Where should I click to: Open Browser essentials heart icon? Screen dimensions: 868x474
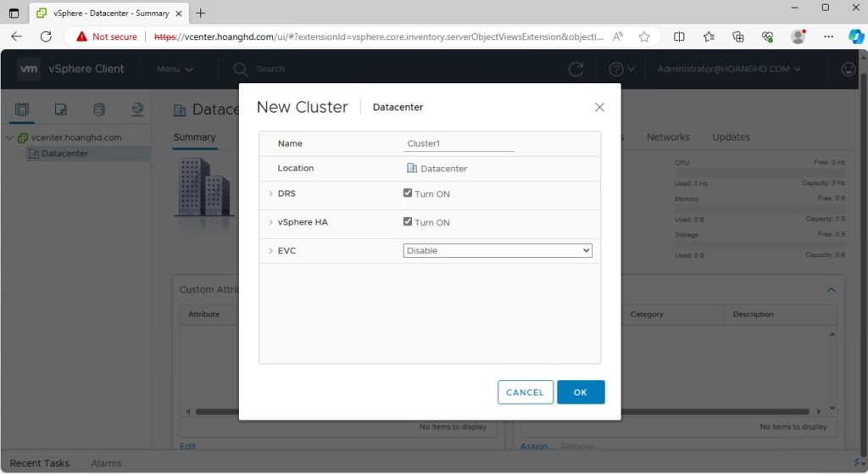click(x=767, y=36)
